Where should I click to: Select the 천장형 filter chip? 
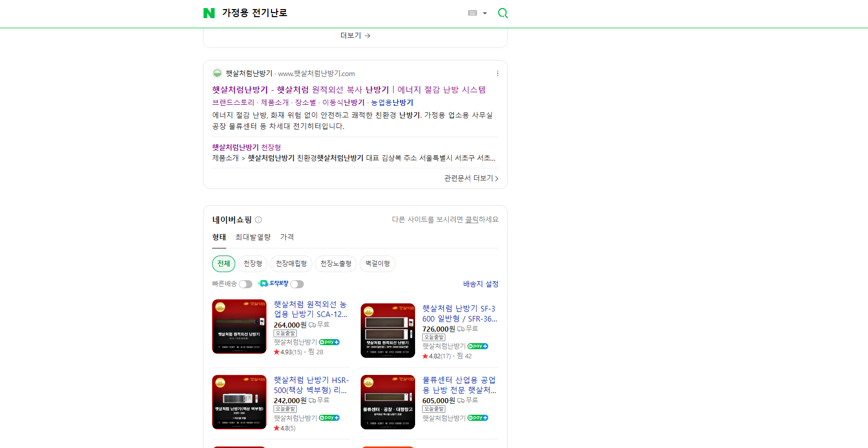[253, 264]
